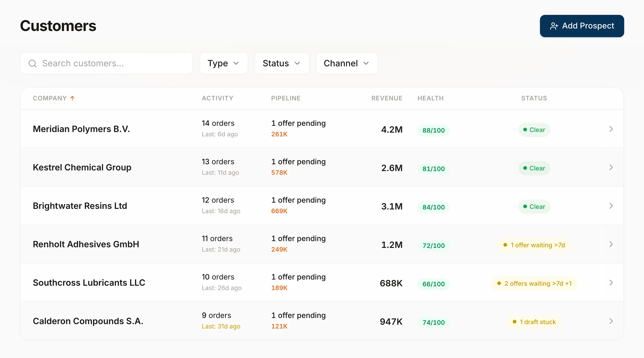Sort by the Activity column header
The image size is (644, 358).
tap(217, 98)
